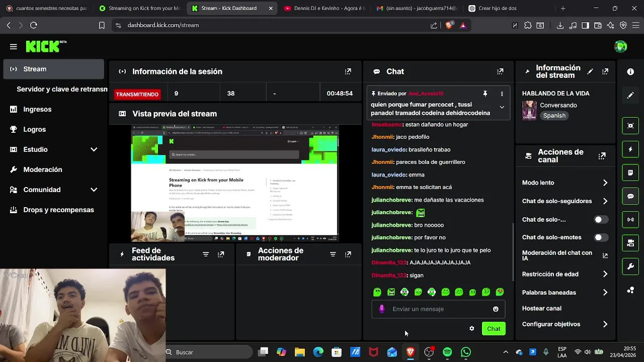Click the green Chat send button

click(x=494, y=328)
